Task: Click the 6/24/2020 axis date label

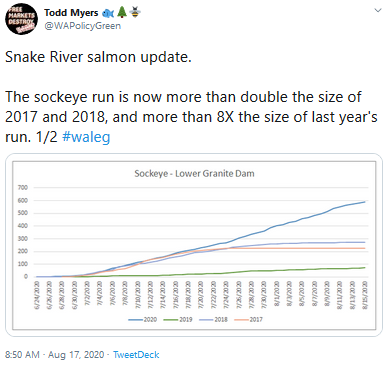Action: [37, 296]
